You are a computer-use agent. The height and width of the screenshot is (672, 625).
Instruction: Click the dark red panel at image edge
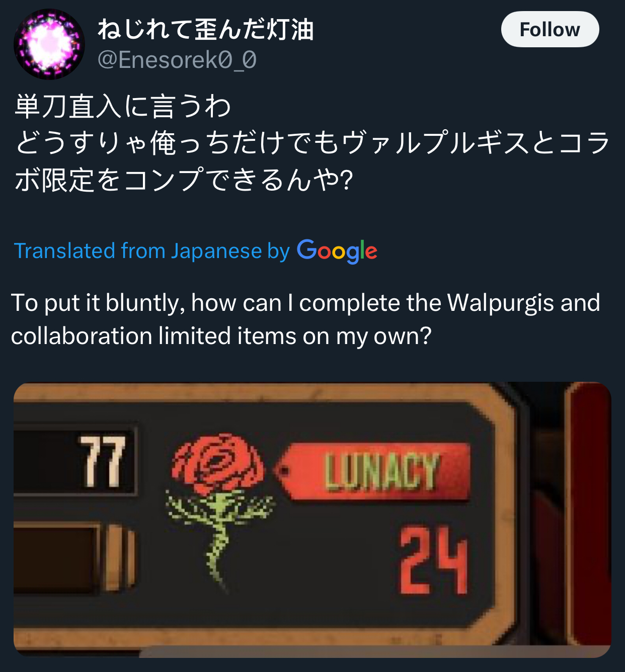pos(589,513)
